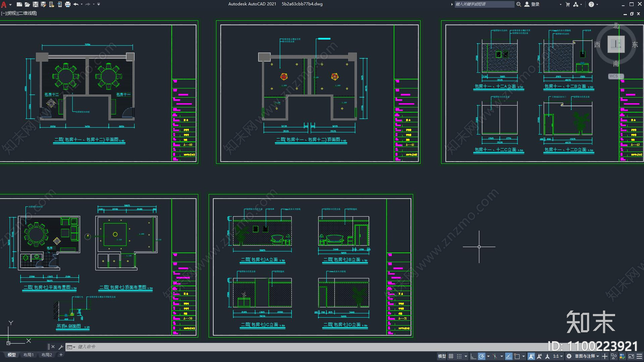
Task: Open status bar customization menu icon
Action: click(639, 356)
